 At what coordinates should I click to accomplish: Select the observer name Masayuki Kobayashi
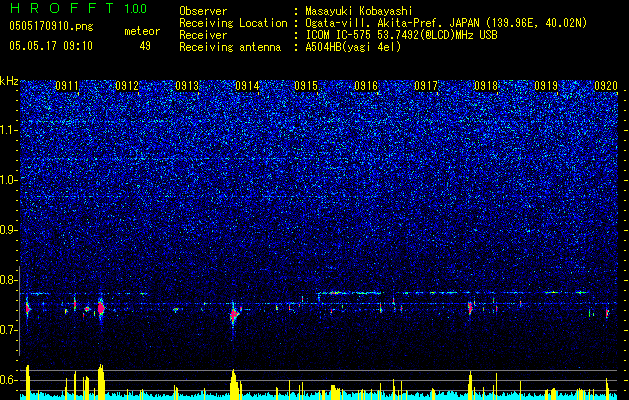click(359, 11)
